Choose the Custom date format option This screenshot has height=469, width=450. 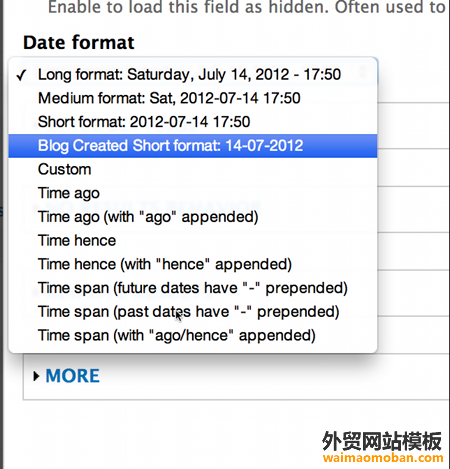click(193, 169)
